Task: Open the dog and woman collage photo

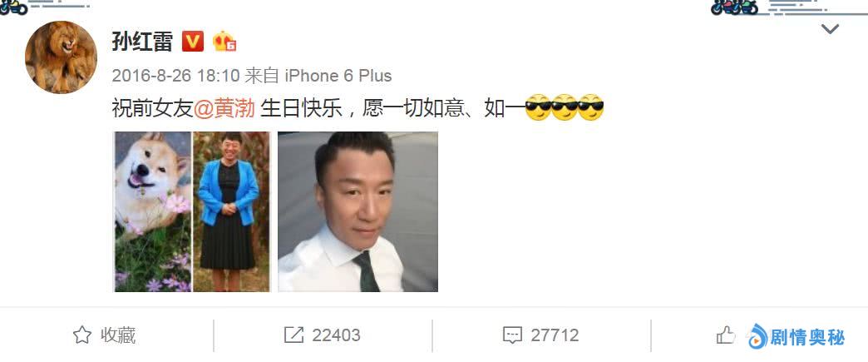Action: click(192, 211)
